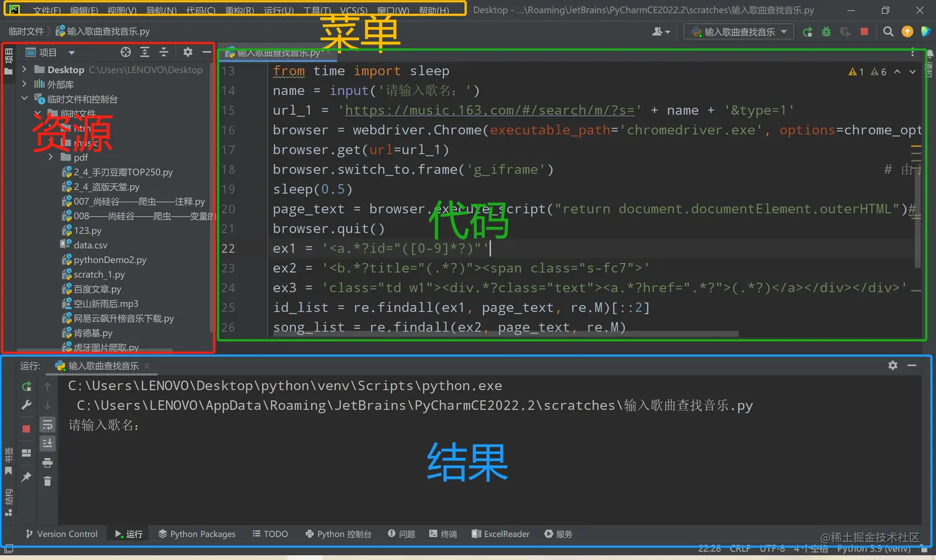
Task: Open wrench run configuration settings
Action: [27, 405]
